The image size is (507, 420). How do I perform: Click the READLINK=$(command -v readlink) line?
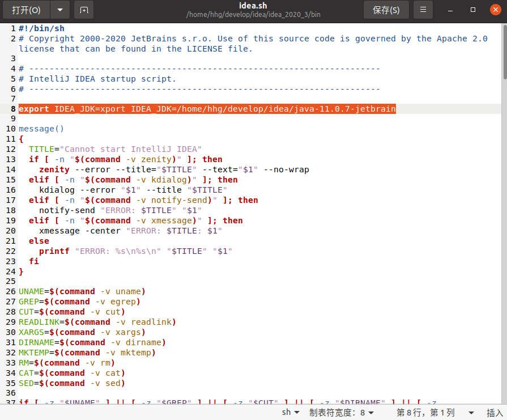(97, 322)
